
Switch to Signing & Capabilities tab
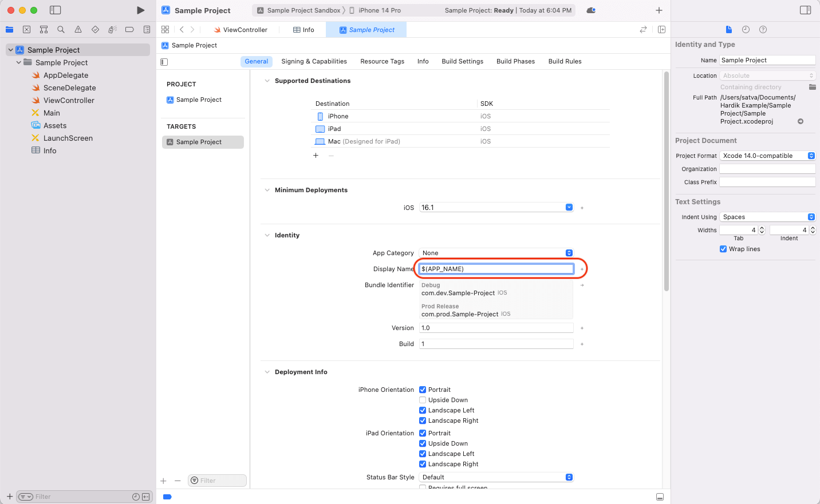tap(314, 61)
